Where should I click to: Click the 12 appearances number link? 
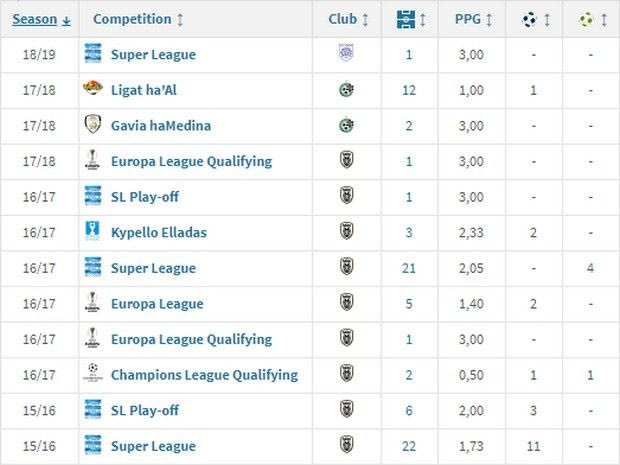point(409,90)
